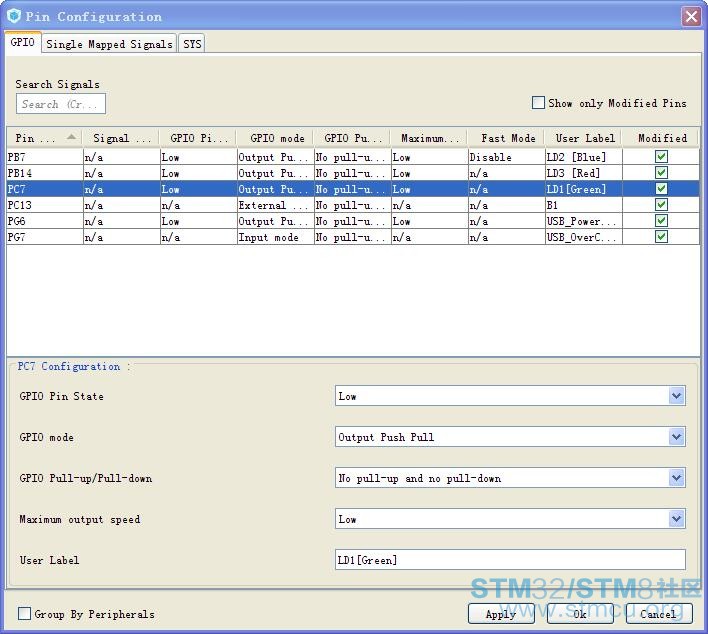Close the Pin Configuration dialog
Image resolution: width=708 pixels, height=634 pixels.
pos(691,17)
